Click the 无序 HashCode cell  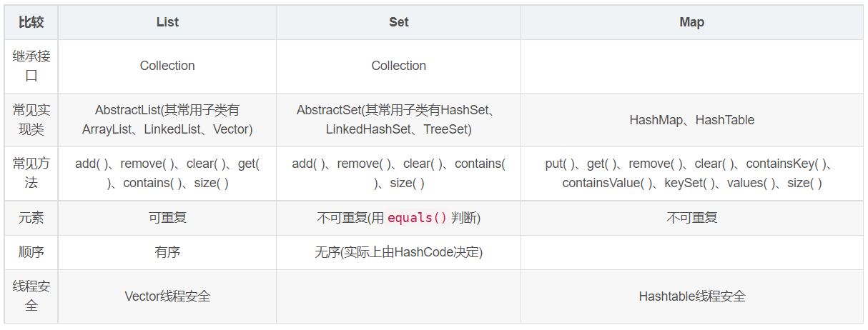(398, 252)
